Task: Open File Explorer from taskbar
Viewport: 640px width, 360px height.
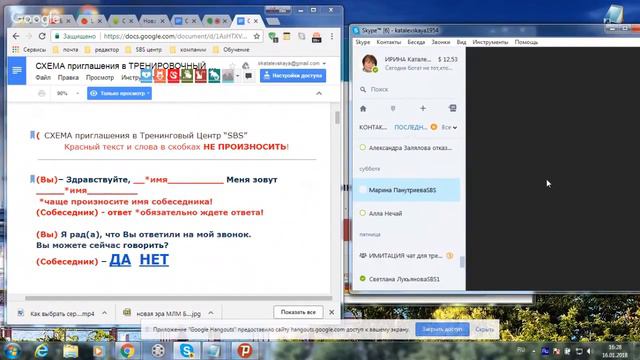Action: click(x=70, y=351)
